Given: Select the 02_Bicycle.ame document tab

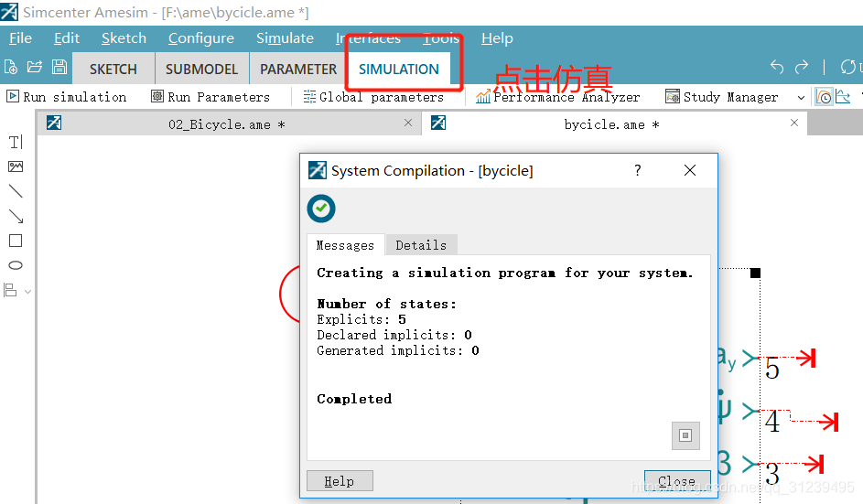Looking at the screenshot, I should (227, 124).
